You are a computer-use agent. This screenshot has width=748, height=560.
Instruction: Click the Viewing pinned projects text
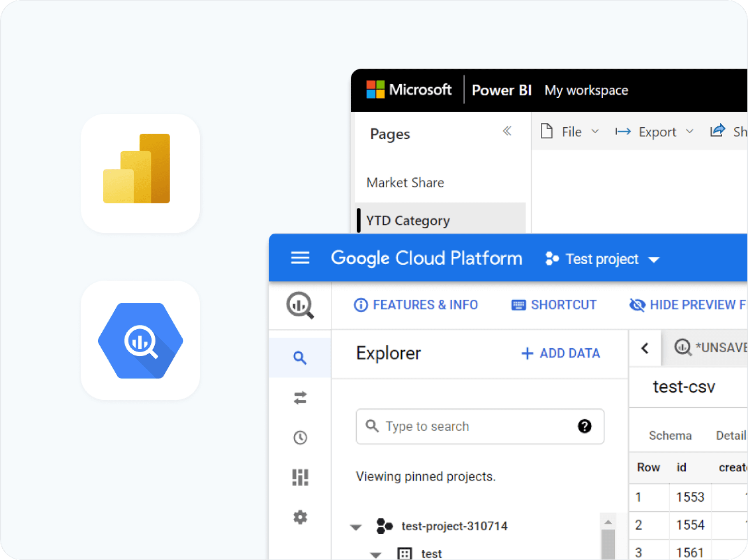coord(426,477)
